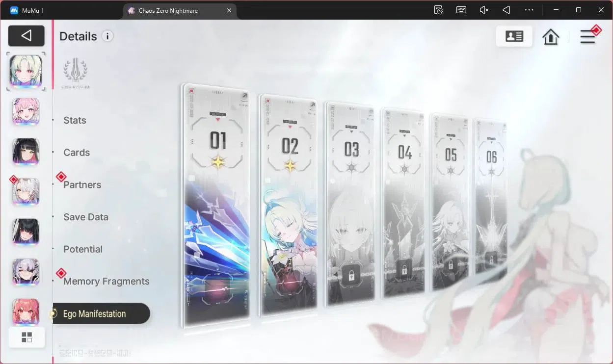Select the Chaos Zero Nightmare tab
The image size is (613, 364).
(x=180, y=10)
